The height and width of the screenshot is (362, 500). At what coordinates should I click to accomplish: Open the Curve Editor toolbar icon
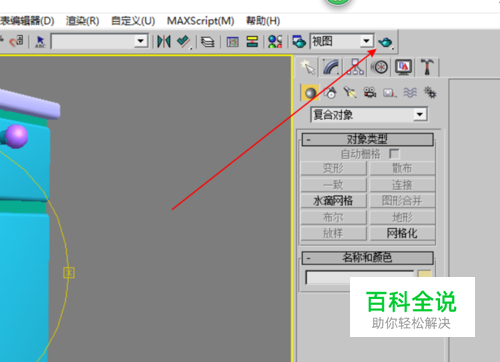point(233,42)
